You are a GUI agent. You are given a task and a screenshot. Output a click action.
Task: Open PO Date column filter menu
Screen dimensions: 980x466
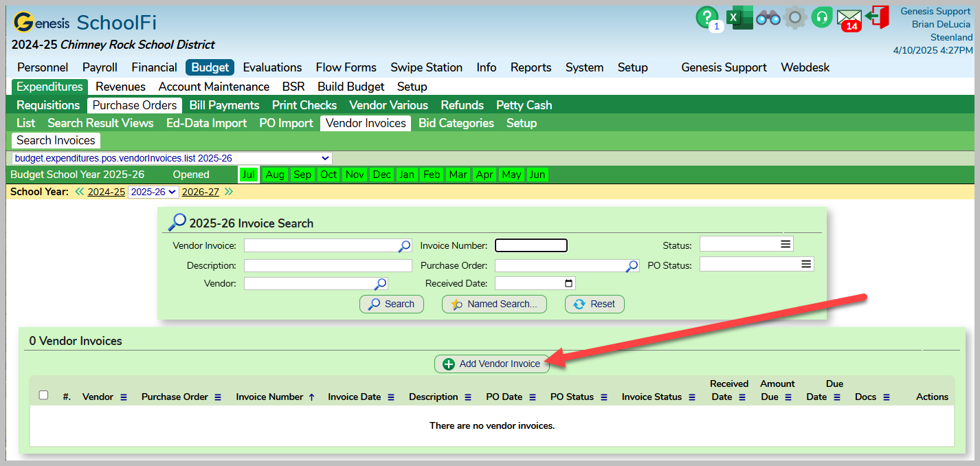click(533, 397)
